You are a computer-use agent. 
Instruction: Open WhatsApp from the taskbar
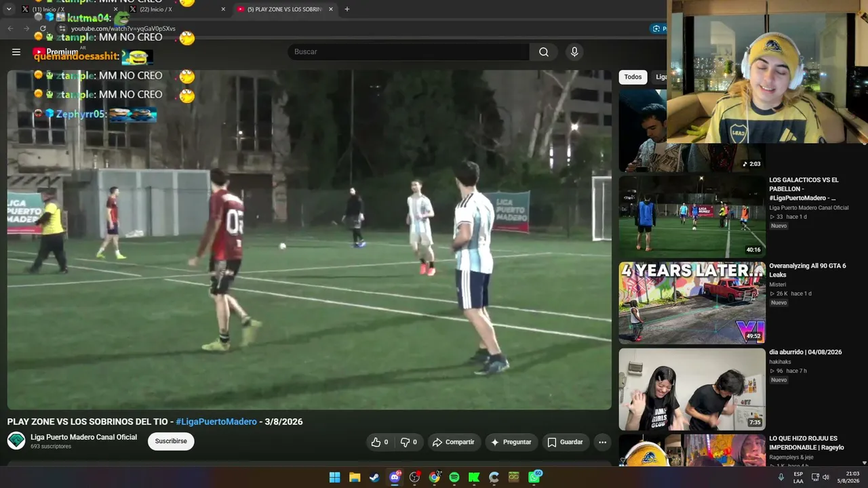coord(534,477)
